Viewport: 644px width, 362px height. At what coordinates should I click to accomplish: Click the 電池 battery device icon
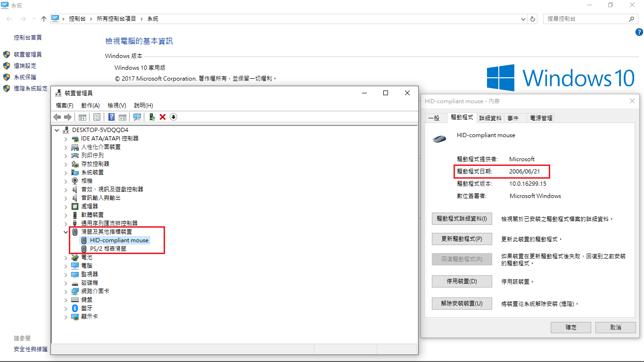pyautogui.click(x=75, y=257)
